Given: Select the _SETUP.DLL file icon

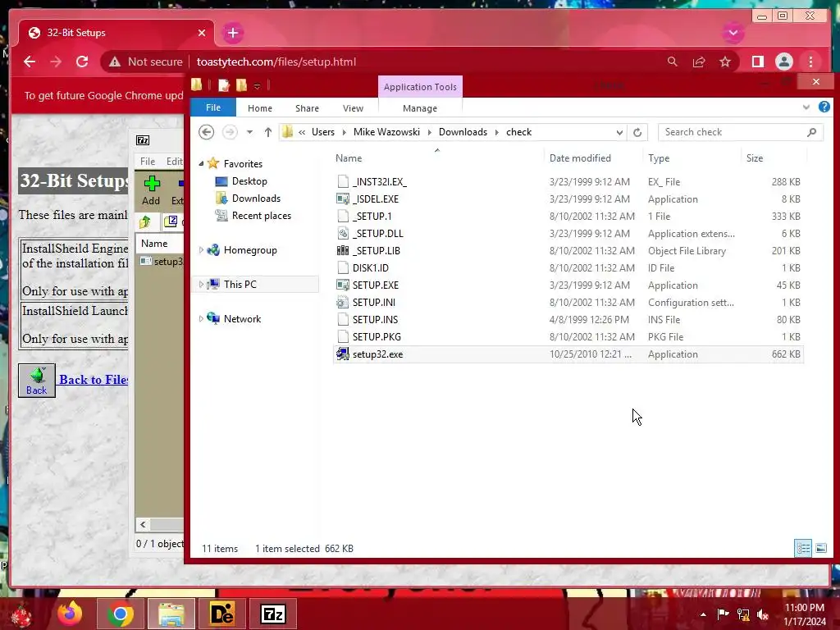Looking at the screenshot, I should point(343,234).
